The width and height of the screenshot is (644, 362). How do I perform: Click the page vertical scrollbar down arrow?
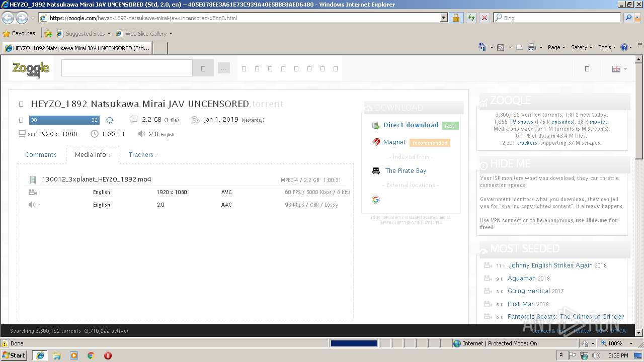click(639, 333)
